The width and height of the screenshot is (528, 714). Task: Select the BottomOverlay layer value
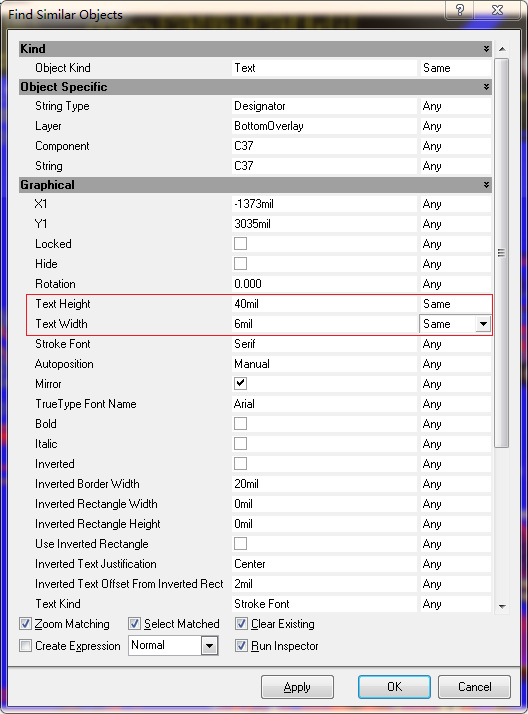coord(324,126)
